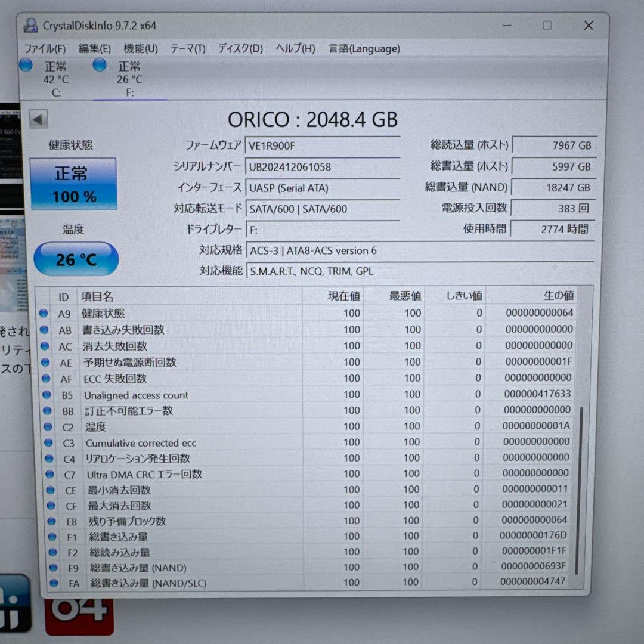Click the 現在値 column header
The width and height of the screenshot is (644, 644).
pos(333,296)
